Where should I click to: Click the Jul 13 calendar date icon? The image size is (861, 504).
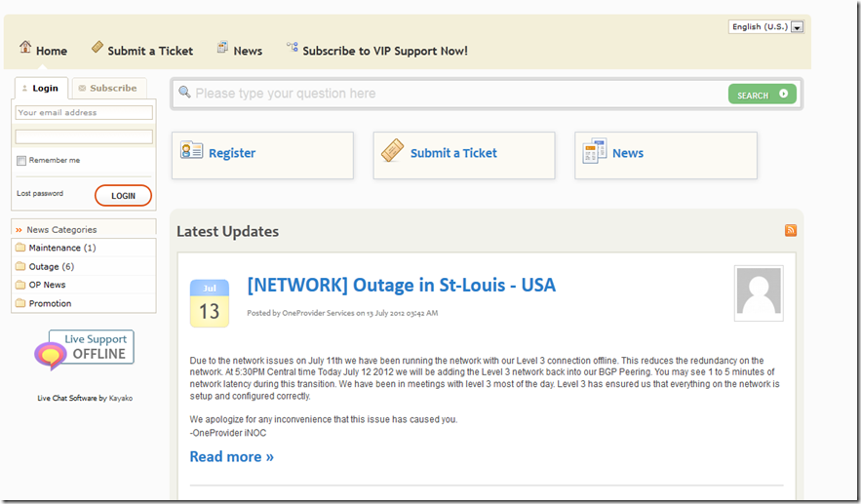pos(210,303)
